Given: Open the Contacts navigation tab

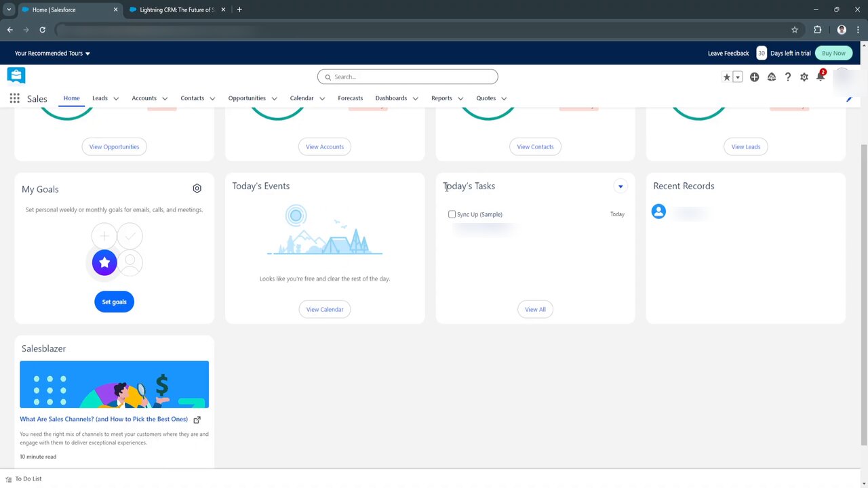Looking at the screenshot, I should [192, 98].
